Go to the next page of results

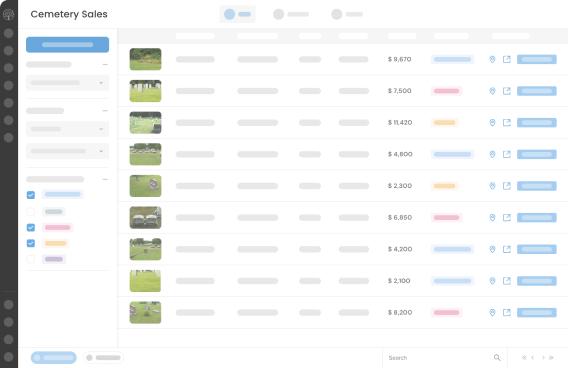point(543,357)
